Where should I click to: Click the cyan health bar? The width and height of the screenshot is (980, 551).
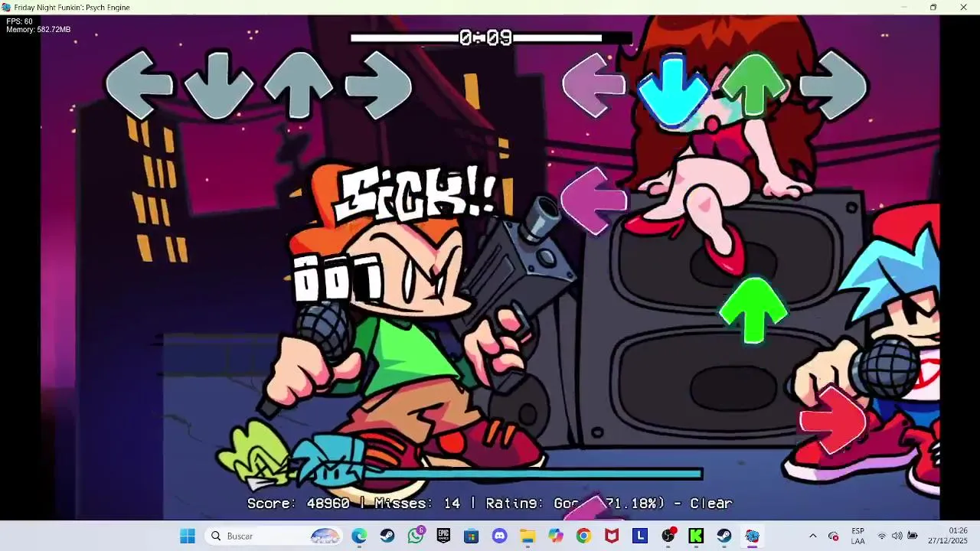[x=532, y=474]
